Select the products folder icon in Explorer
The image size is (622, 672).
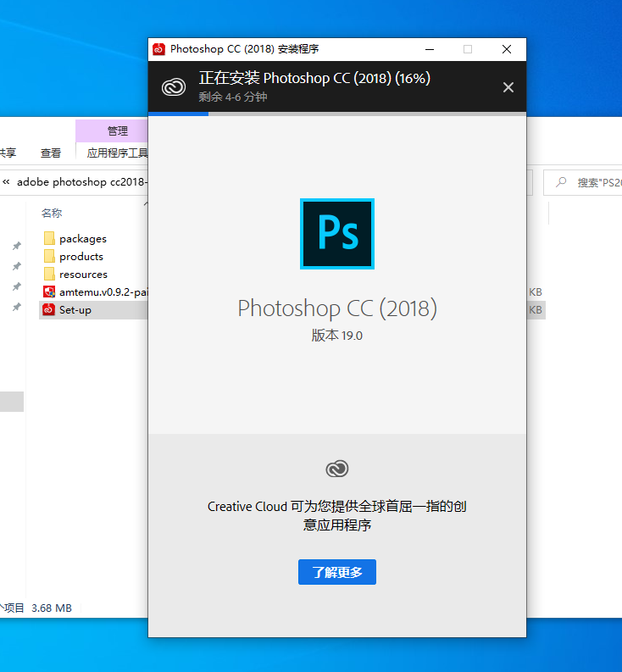pyautogui.click(x=49, y=256)
